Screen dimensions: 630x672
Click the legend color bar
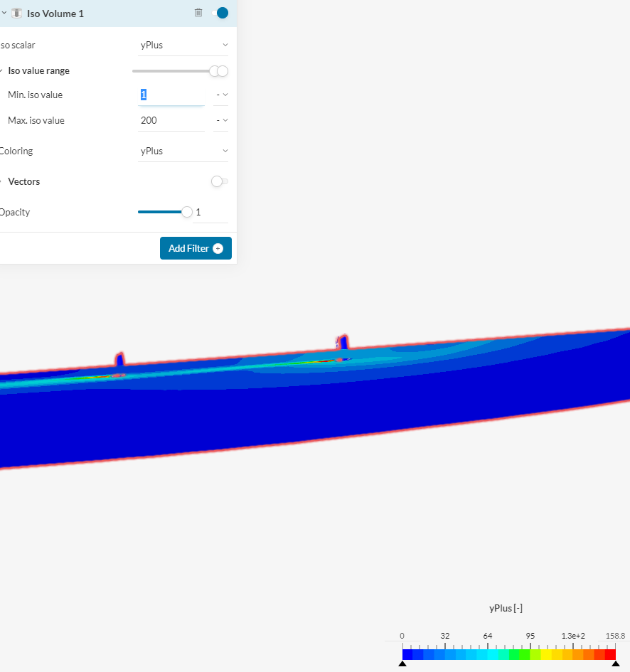pos(508,654)
